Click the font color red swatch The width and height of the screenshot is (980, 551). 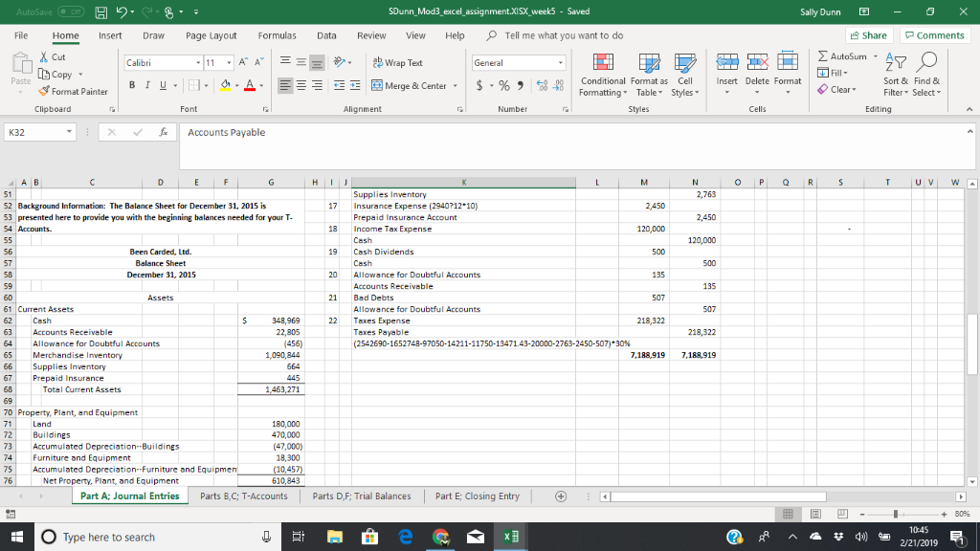point(247,86)
